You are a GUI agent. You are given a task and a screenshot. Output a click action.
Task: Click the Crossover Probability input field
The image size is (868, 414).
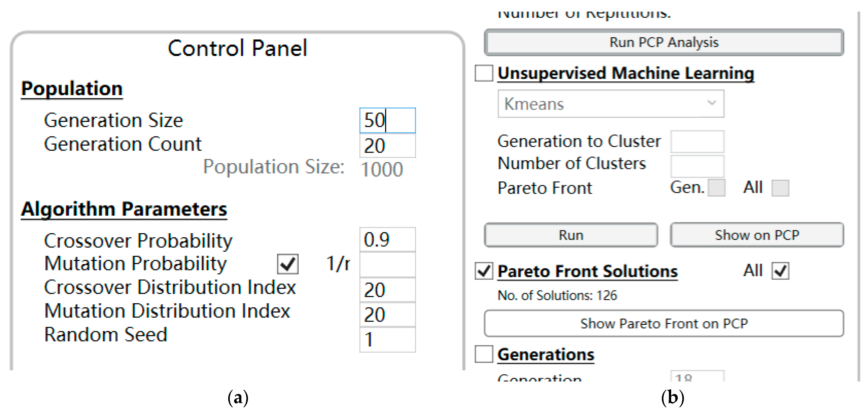388,239
